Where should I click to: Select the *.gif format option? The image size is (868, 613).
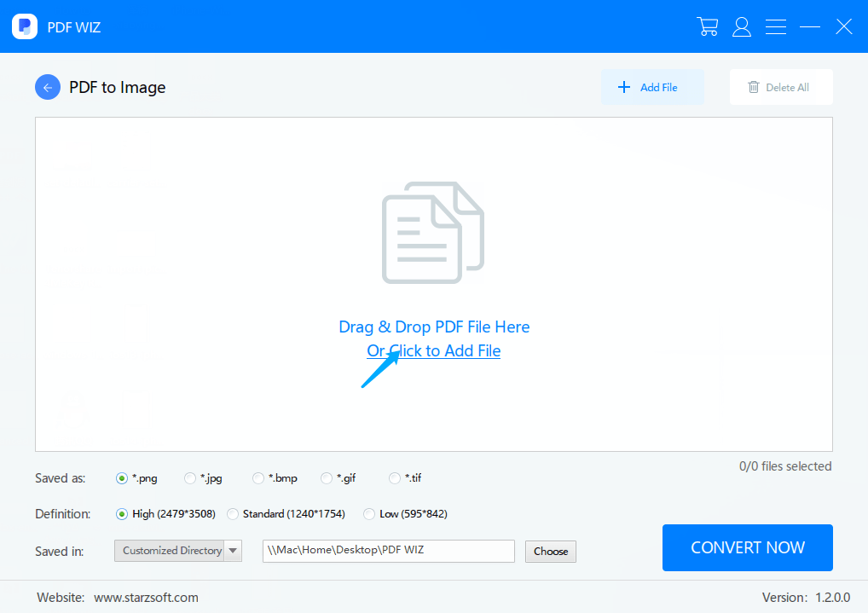coord(326,478)
